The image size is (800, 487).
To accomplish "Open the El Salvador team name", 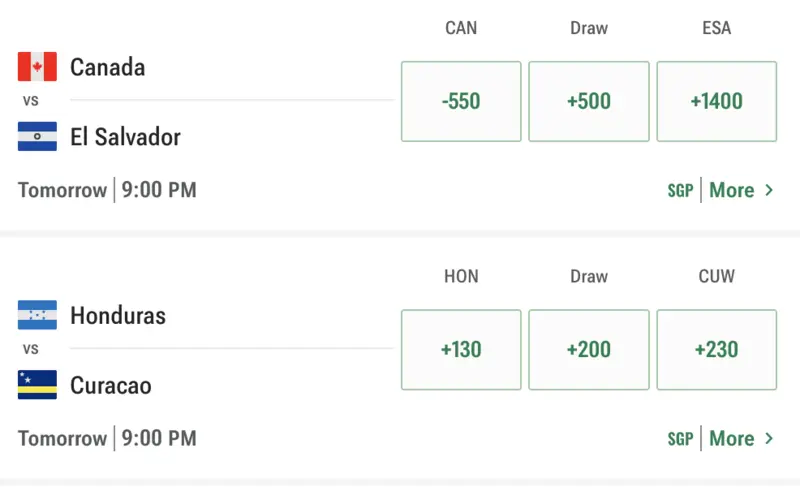I will pos(125,136).
